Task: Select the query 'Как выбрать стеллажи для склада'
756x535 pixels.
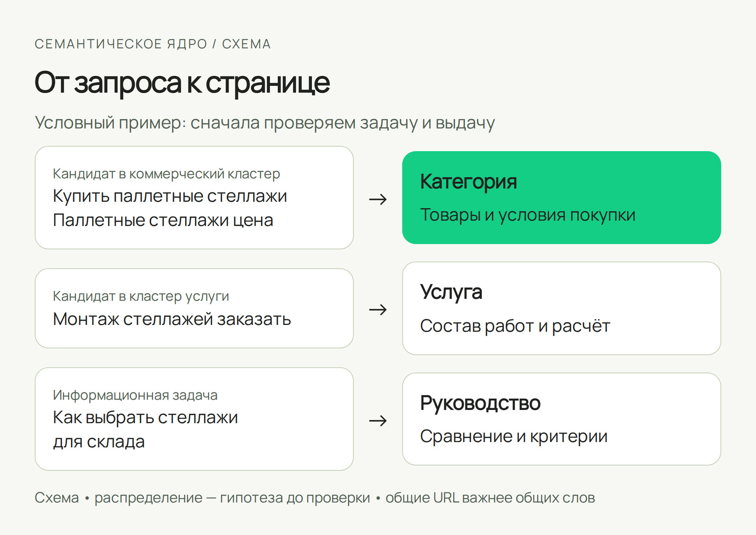Action: click(145, 429)
